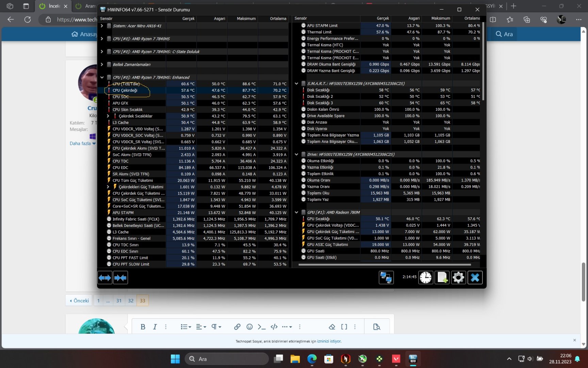The width and height of the screenshot is (588, 368).
Task: Go to page 1 of the thread
Action: point(98,301)
